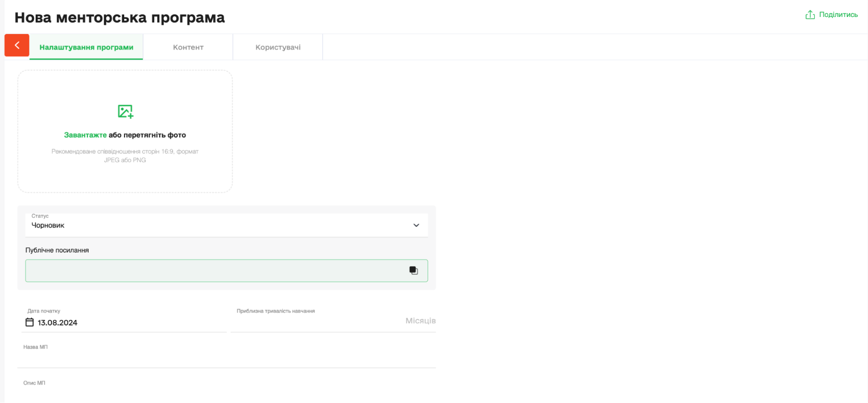
Task: Open the calendar icon for start date
Action: tap(30, 322)
